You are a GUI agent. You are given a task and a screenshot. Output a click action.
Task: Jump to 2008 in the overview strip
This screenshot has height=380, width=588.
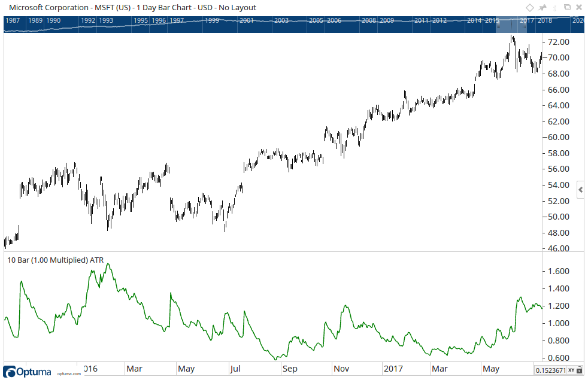[x=369, y=20]
